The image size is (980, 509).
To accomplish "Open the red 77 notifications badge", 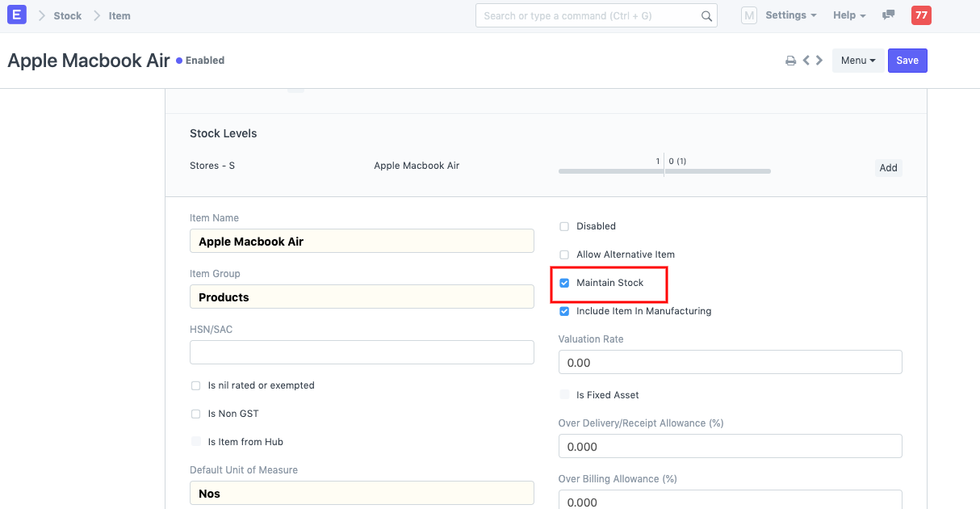I will 921,15.
